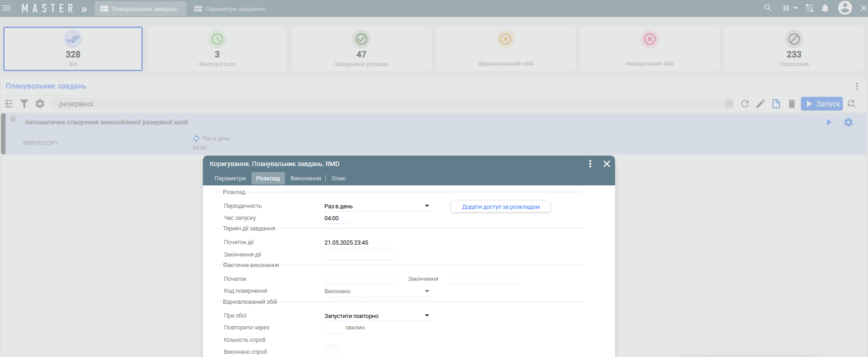Screen dimensions: 868x357
Task: Close the application with top-right X
Action: 863,8
